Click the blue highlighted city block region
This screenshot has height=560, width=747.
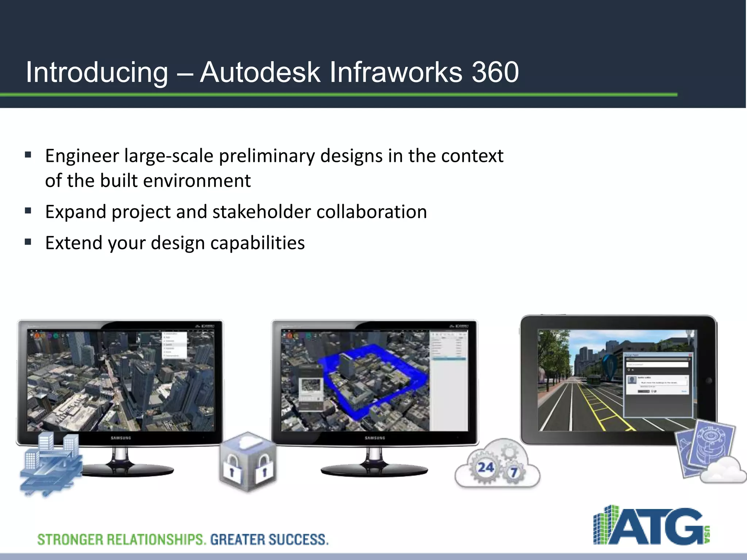[x=372, y=379]
